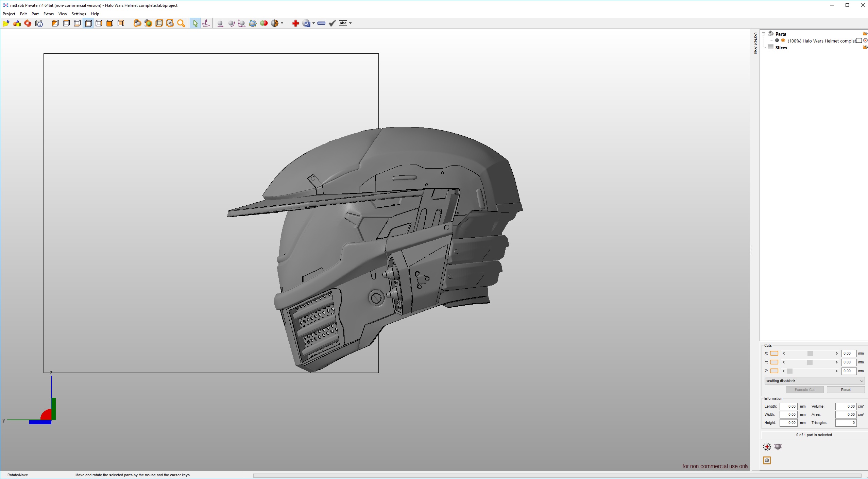Open the cutting disabled dropdown
Image resolution: width=868 pixels, height=479 pixels.
click(814, 381)
